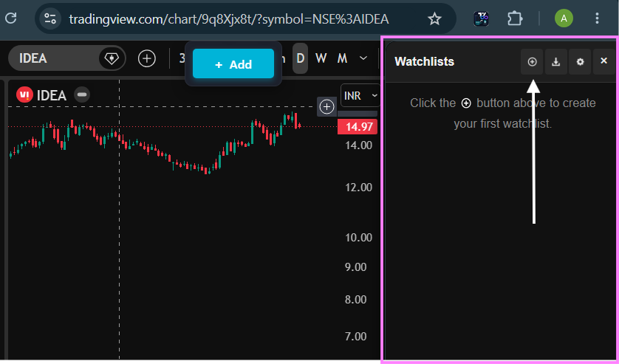Open the TradingView watchlist extension icon
This screenshot has width=619, height=364.
[x=481, y=18]
